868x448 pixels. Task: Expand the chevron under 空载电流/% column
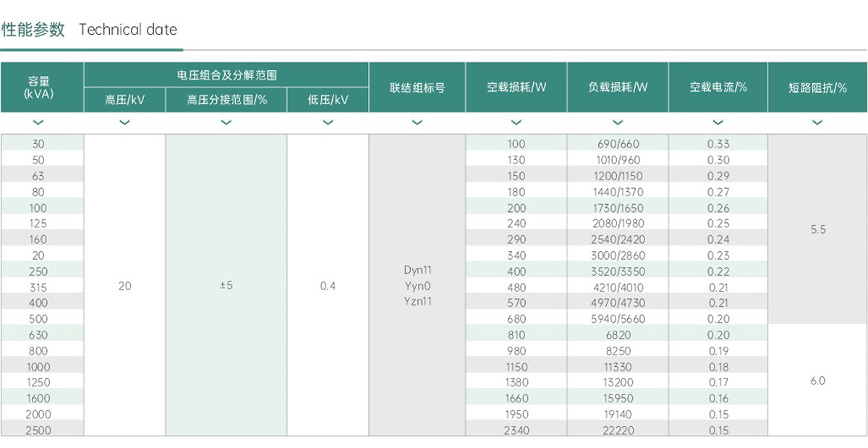[x=718, y=122]
